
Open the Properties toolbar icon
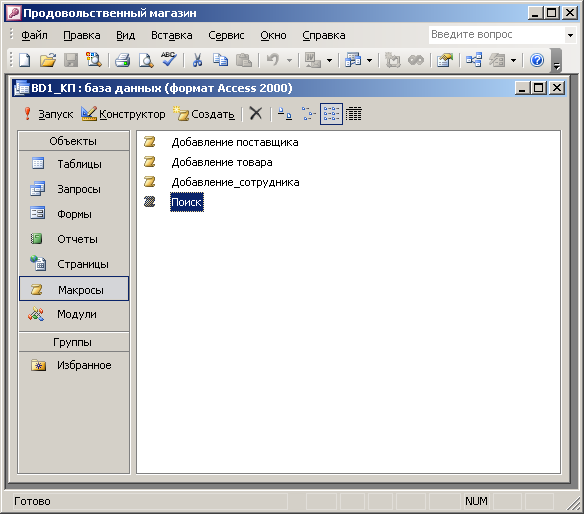tap(445, 60)
